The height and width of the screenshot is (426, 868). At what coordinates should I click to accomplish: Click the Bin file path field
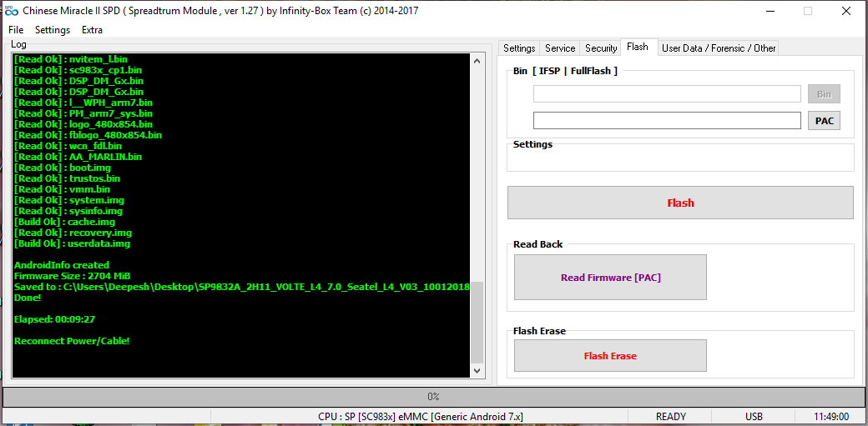(x=667, y=94)
